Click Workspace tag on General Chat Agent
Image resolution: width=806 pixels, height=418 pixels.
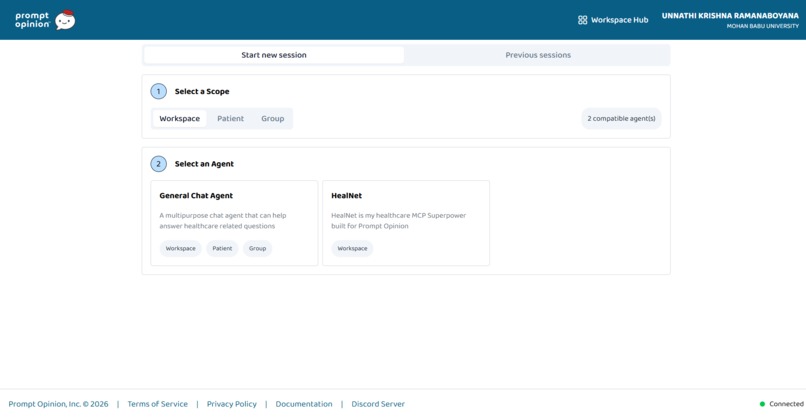[x=180, y=248]
